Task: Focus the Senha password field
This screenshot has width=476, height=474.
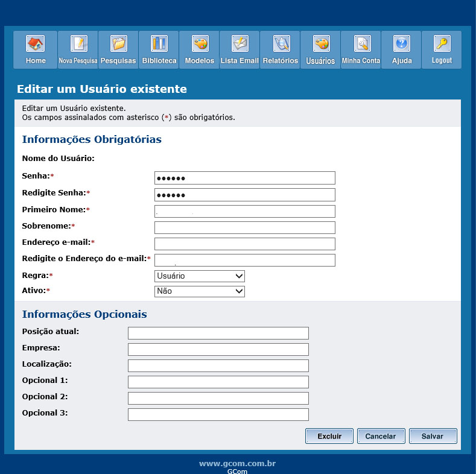Action: tap(245, 178)
